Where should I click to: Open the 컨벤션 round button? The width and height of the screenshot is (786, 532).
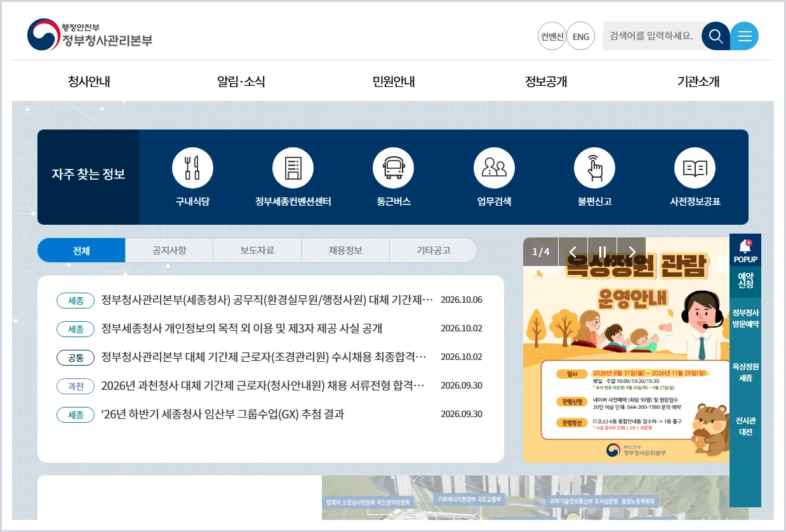click(x=552, y=36)
